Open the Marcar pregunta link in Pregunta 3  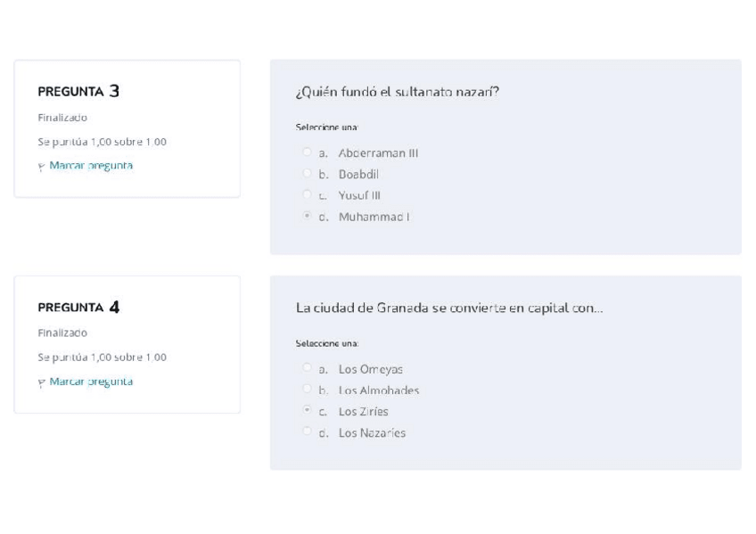point(91,166)
